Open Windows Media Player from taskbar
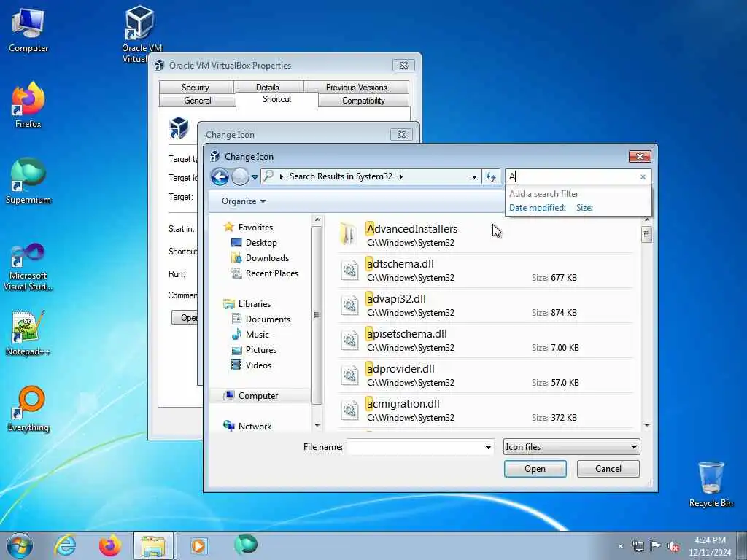Image resolution: width=747 pixels, height=560 pixels. click(198, 545)
